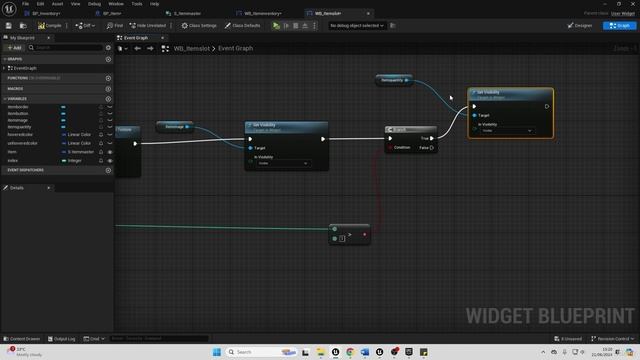Click the Windows Start button
Image resolution: width=640 pixels, height=360 pixels.
coord(217,352)
